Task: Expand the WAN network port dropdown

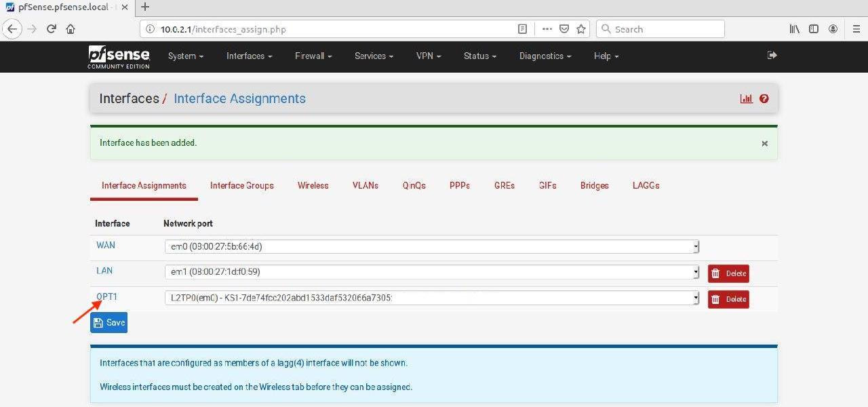Action: tap(431, 247)
